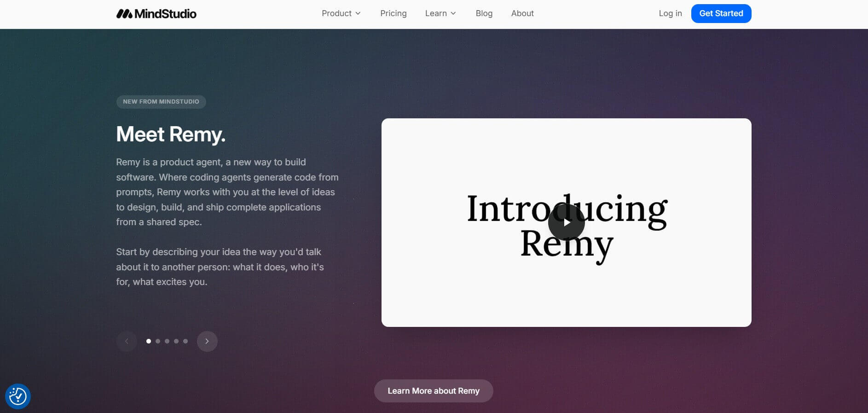Click the Meet Remy. heading

171,134
